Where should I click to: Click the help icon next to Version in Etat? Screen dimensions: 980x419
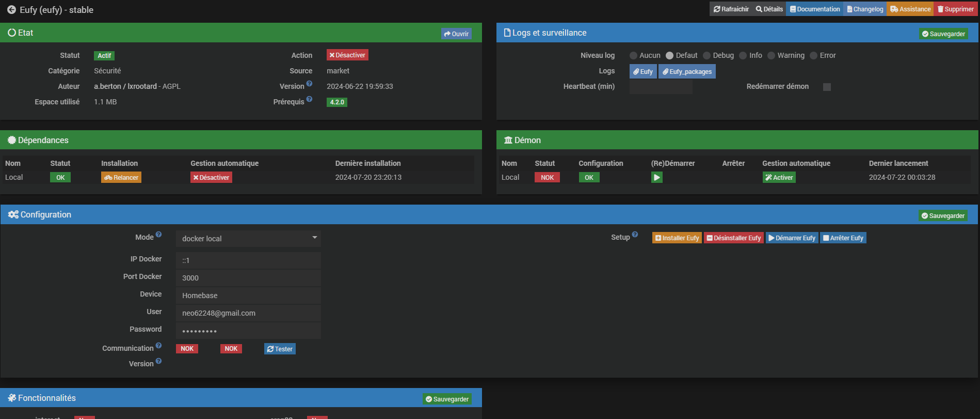point(309,84)
